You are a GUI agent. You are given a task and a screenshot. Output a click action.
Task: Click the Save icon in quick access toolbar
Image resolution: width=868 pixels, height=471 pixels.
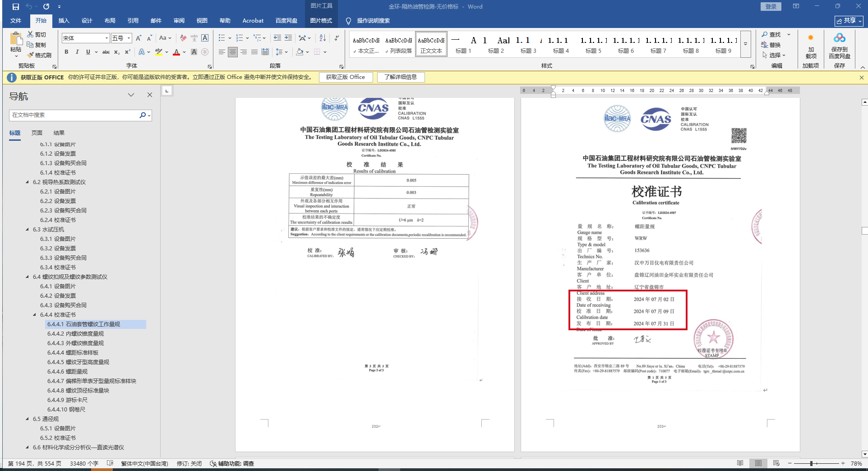16,7
